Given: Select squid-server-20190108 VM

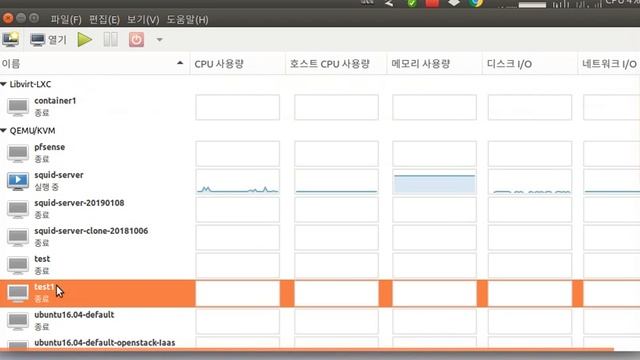Looking at the screenshot, I should pos(320,209).
